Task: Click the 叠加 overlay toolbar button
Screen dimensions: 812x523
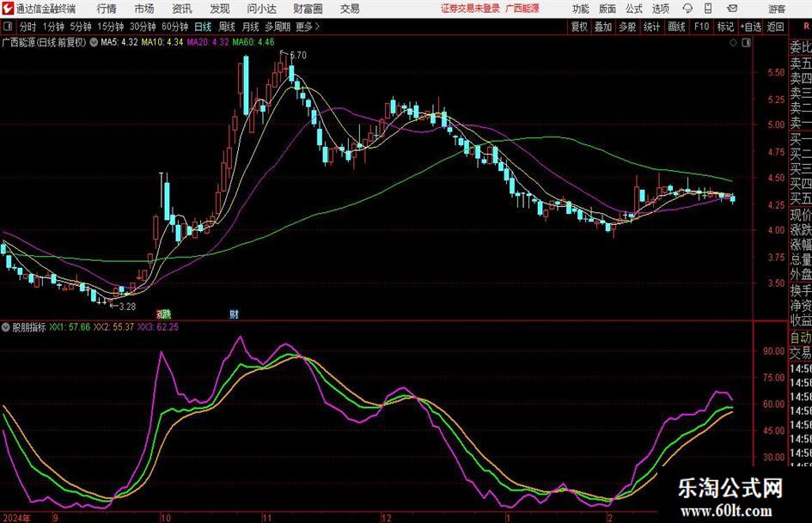Action: pyautogui.click(x=603, y=27)
